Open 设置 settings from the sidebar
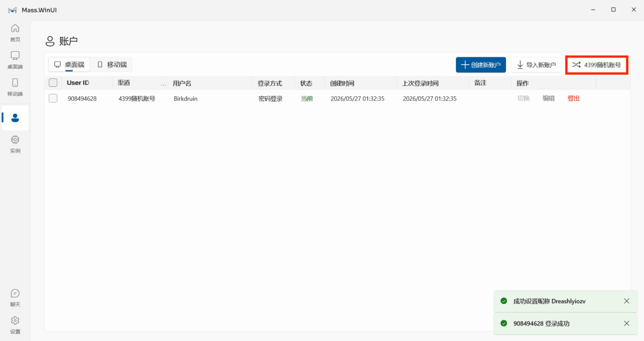The height and width of the screenshot is (341, 644). pyautogui.click(x=15, y=325)
